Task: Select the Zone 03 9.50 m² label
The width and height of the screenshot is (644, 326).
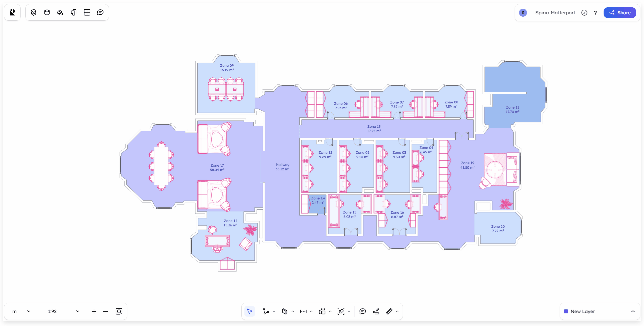Action: coord(399,155)
